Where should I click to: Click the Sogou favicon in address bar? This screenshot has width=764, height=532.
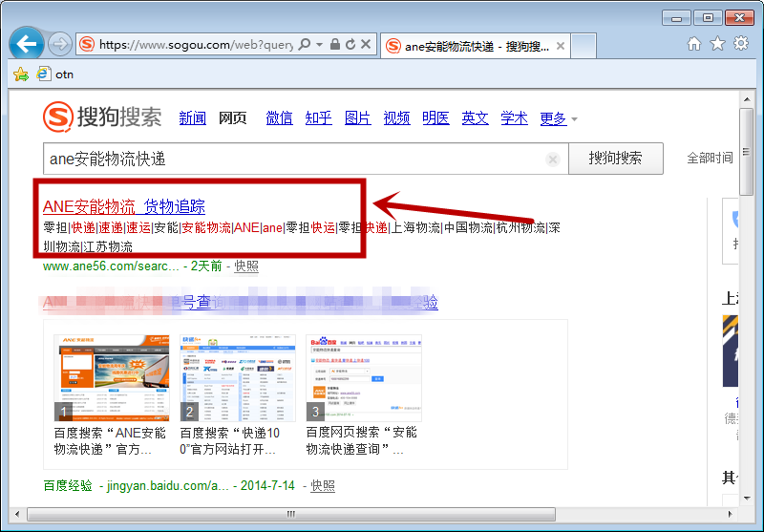pos(87,44)
